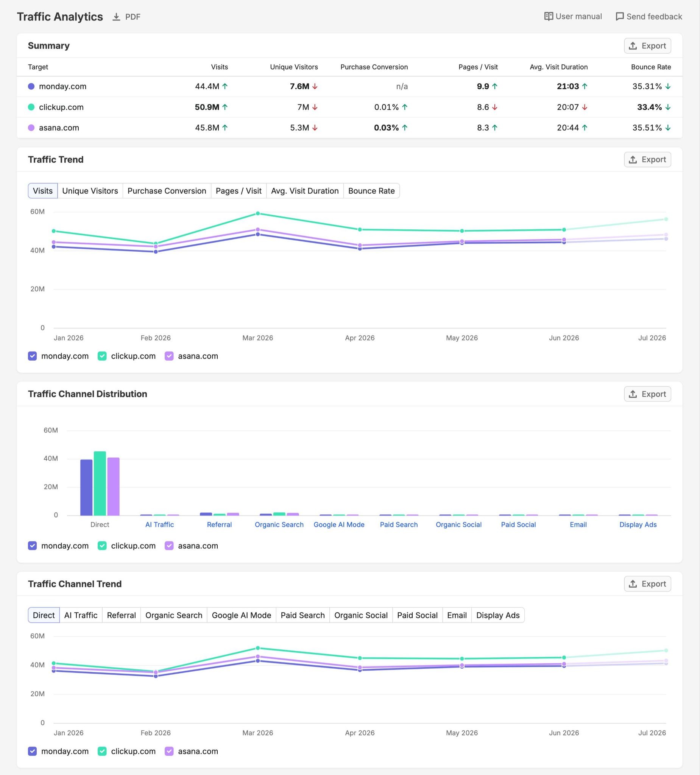Click up arrow next to clickup.com 0.01% conversion
This screenshot has height=775, width=700.
click(x=405, y=107)
